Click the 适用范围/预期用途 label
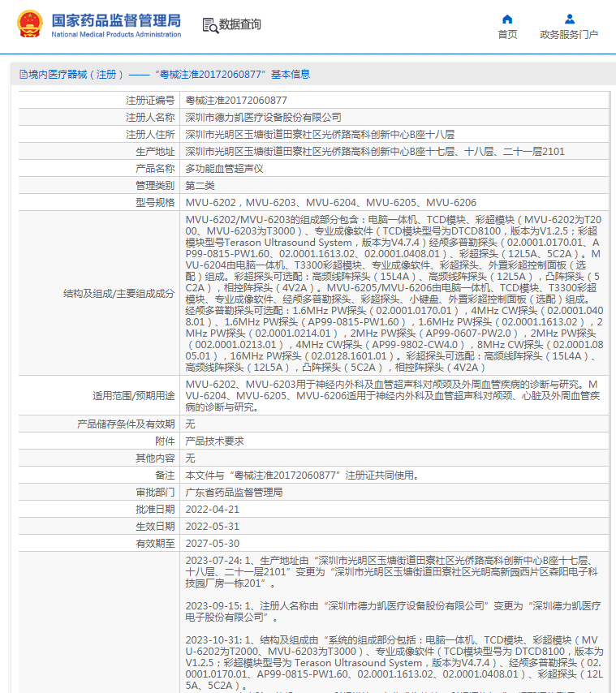Image resolution: width=616 pixels, height=693 pixels. [133, 395]
